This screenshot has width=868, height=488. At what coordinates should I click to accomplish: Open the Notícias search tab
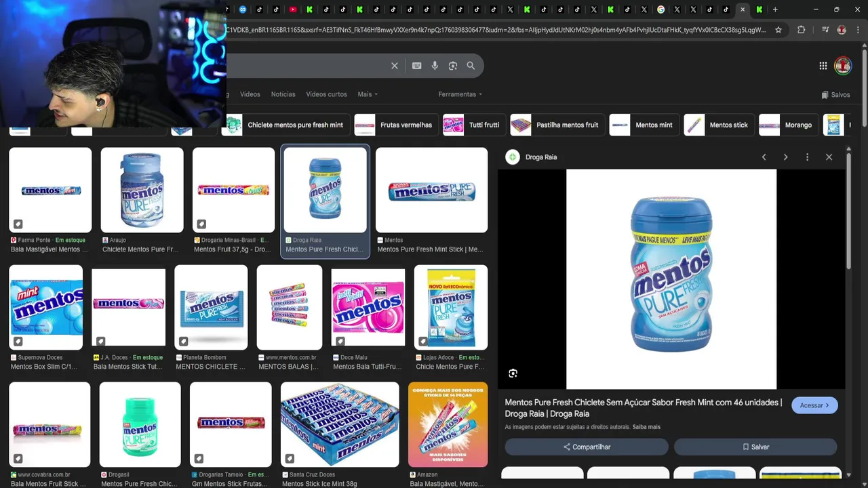283,94
